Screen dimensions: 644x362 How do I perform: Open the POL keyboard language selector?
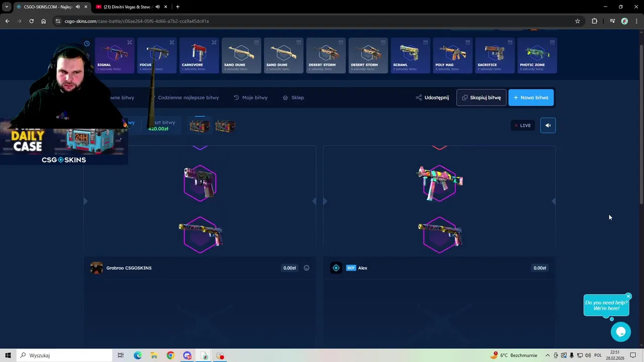(x=598, y=355)
